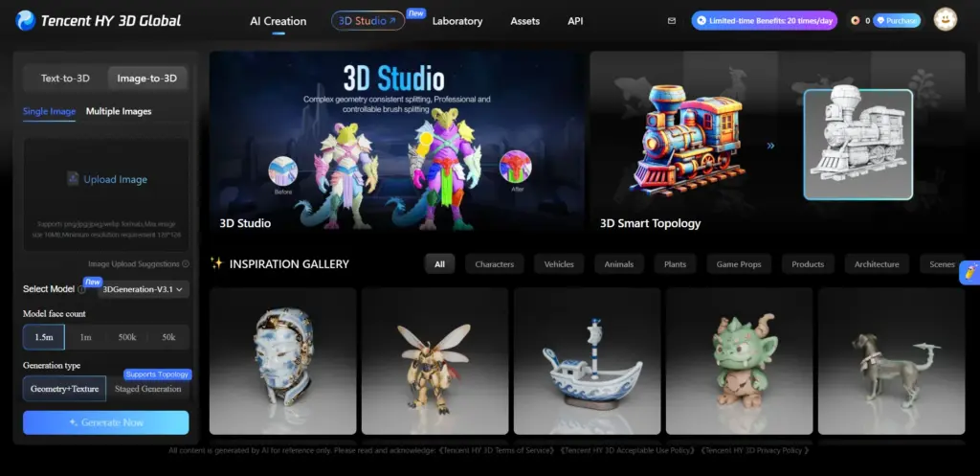Open the winged insect robot gallery model
Image resolution: width=980 pixels, height=476 pixels.
pyautogui.click(x=435, y=361)
